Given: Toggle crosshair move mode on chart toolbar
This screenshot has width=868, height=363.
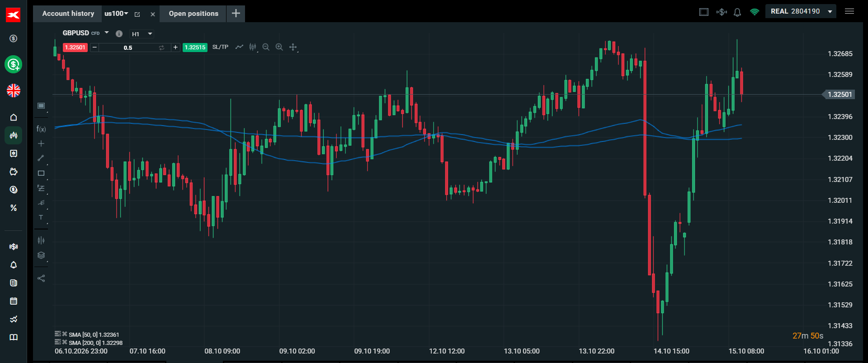Looking at the screenshot, I should (x=293, y=47).
